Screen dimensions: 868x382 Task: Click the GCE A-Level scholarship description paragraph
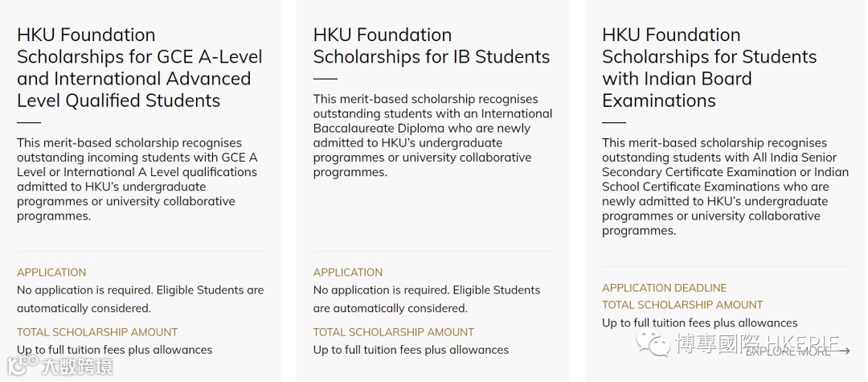tap(137, 179)
